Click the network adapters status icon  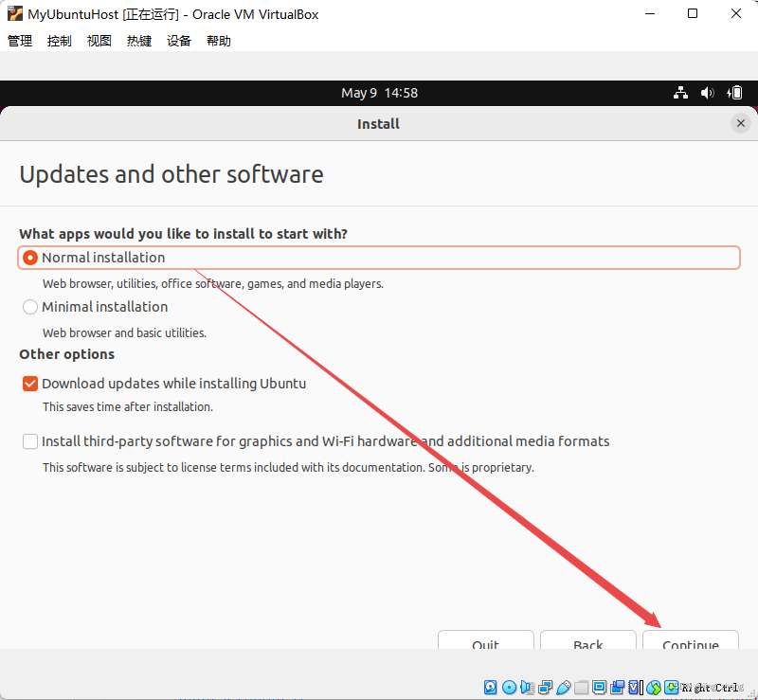coord(546,687)
